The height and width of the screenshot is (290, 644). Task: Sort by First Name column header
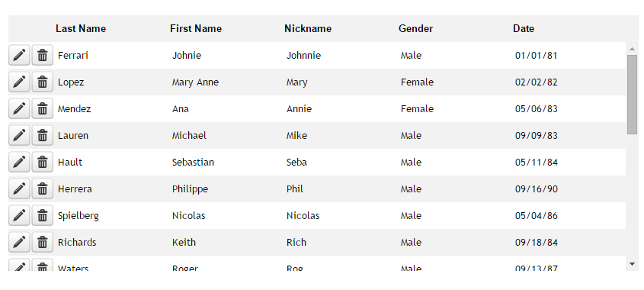[196, 28]
